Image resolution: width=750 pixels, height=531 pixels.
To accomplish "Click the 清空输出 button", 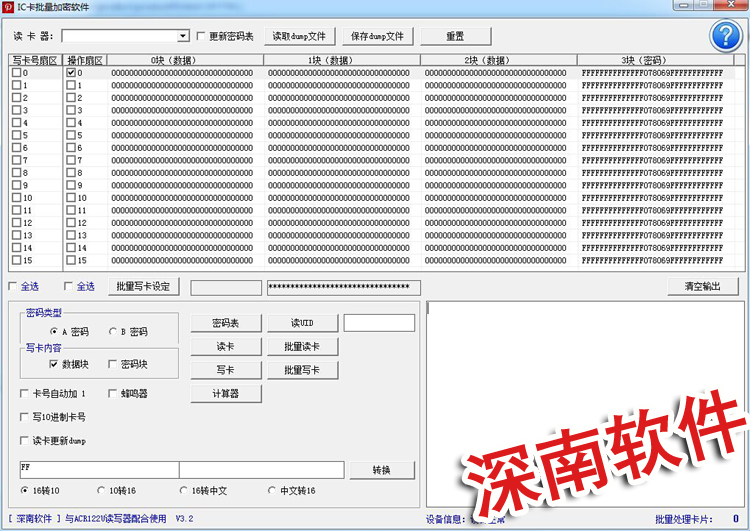I will click(x=703, y=287).
